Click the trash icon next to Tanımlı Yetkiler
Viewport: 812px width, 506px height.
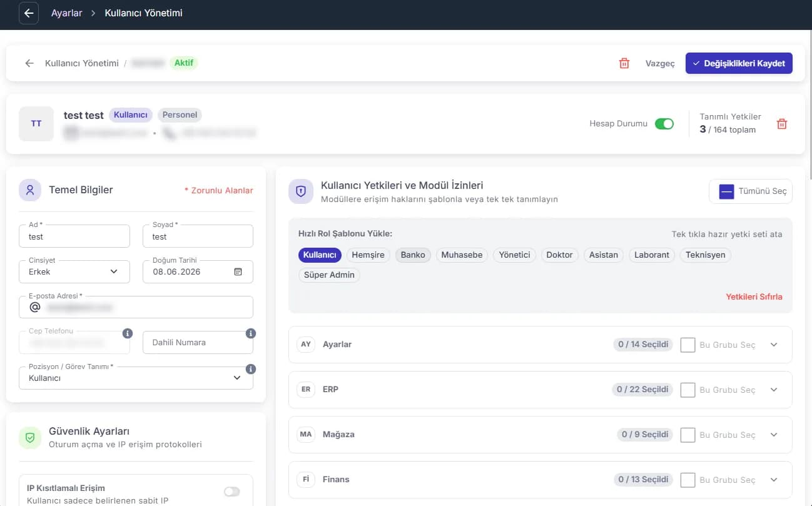click(x=781, y=124)
